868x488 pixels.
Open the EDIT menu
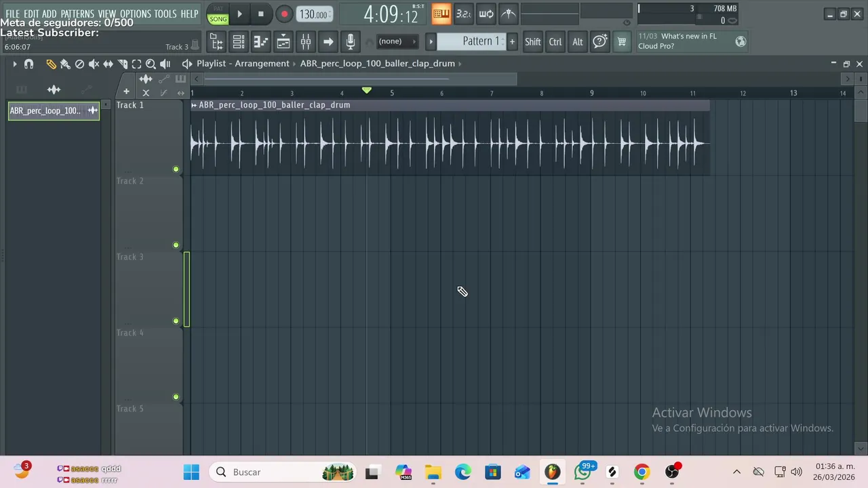[x=31, y=14]
